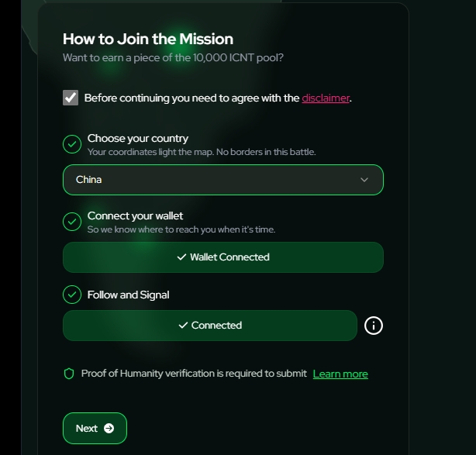Click the Proof of Humanity shield icon

[69, 374]
